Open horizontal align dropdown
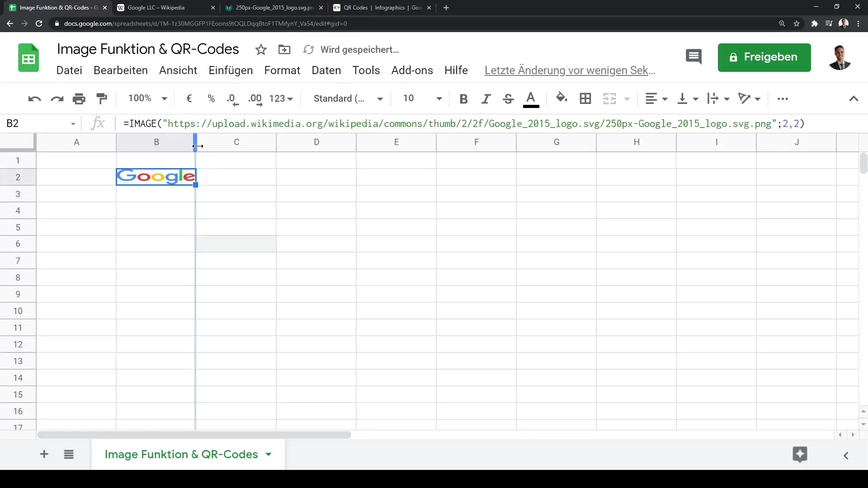The image size is (868, 488). tap(656, 99)
